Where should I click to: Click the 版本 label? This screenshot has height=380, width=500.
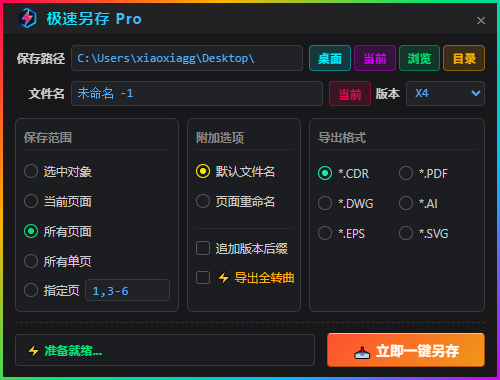coord(388,94)
